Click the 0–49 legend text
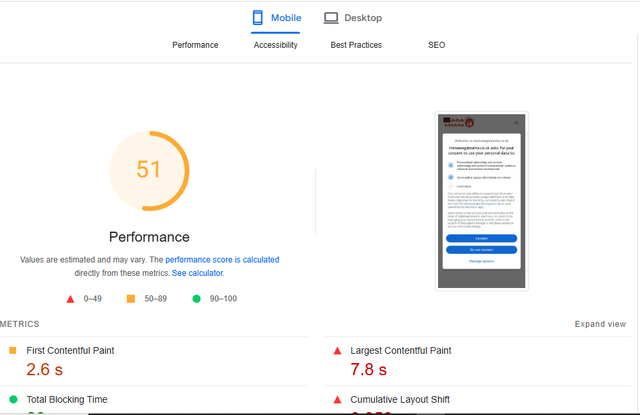The image size is (640, 415). (x=93, y=299)
